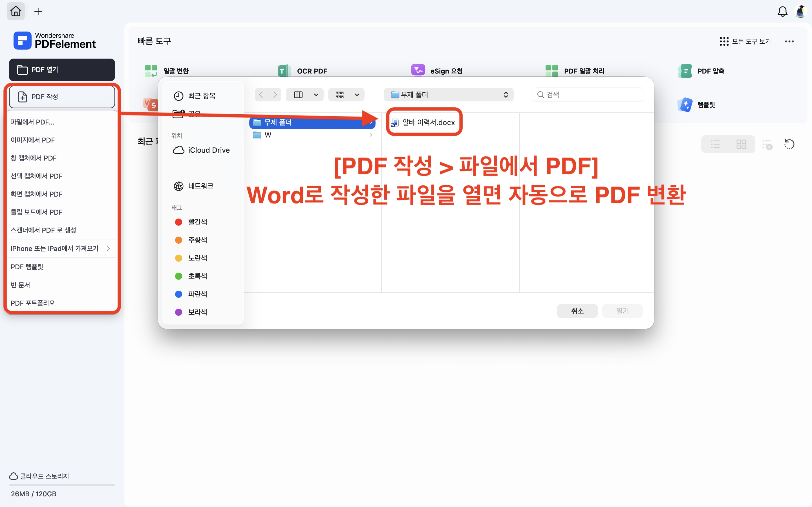Open a new tab with plus icon

click(x=38, y=11)
